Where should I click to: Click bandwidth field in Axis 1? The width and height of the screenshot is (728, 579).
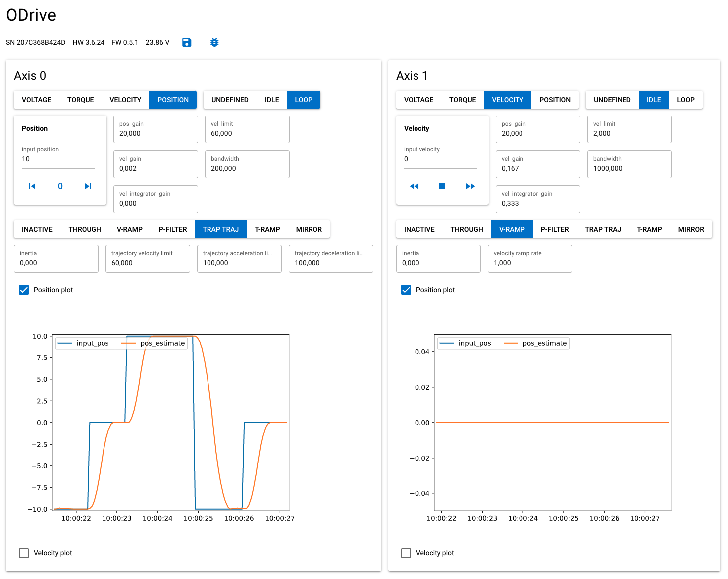(629, 164)
